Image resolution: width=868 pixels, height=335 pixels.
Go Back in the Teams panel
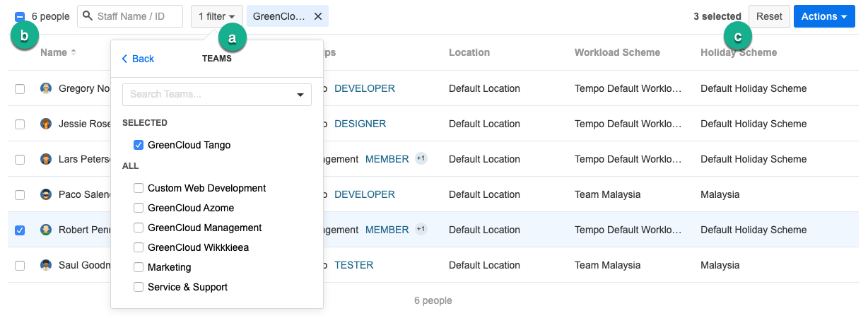(138, 59)
